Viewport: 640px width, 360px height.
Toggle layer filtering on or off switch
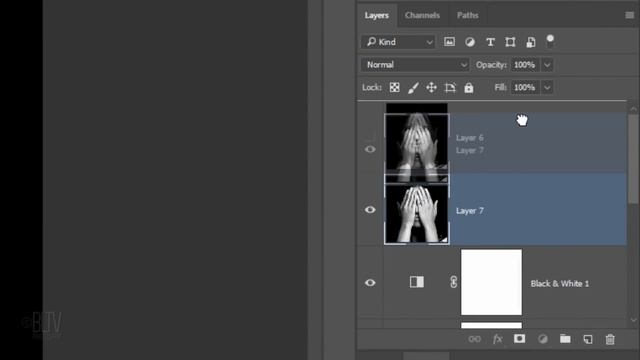550,41
